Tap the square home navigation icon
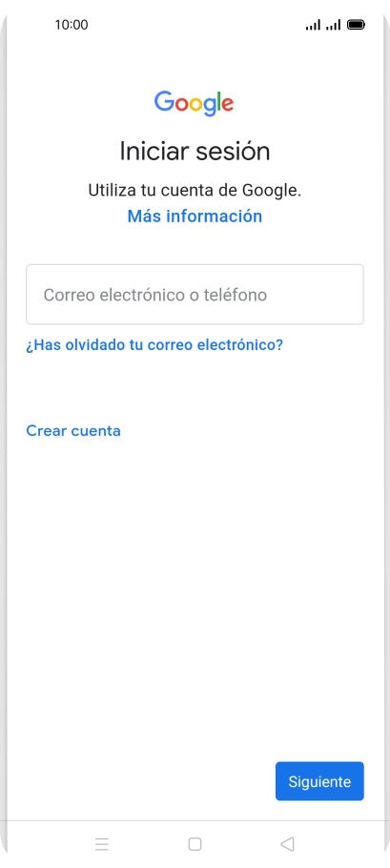The image size is (390, 868). pyautogui.click(x=195, y=843)
